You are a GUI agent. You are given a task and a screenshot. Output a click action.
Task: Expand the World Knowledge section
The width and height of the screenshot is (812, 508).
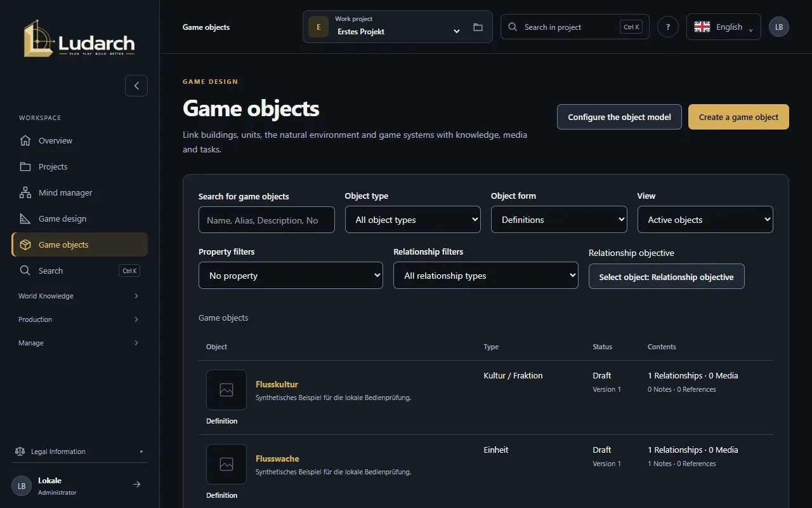(79, 296)
